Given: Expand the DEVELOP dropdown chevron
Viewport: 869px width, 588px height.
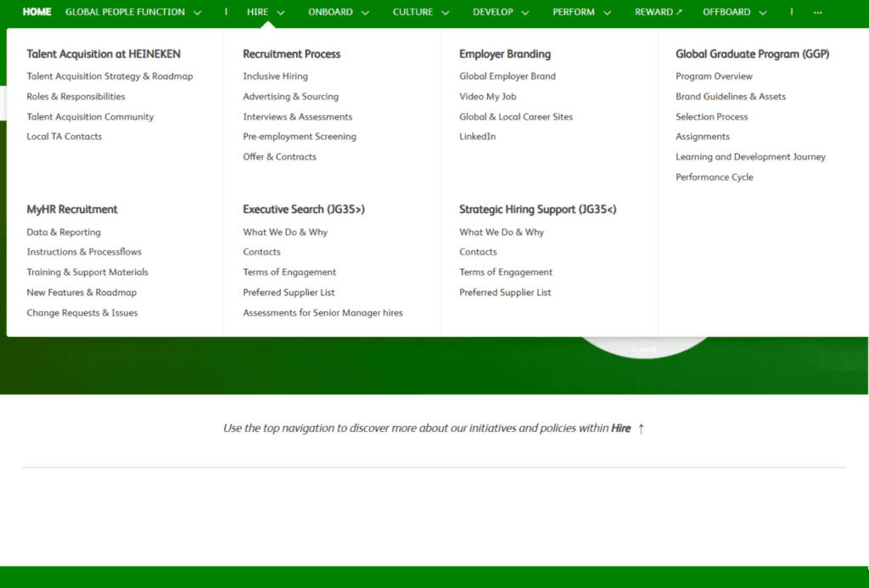Looking at the screenshot, I should click(x=525, y=13).
